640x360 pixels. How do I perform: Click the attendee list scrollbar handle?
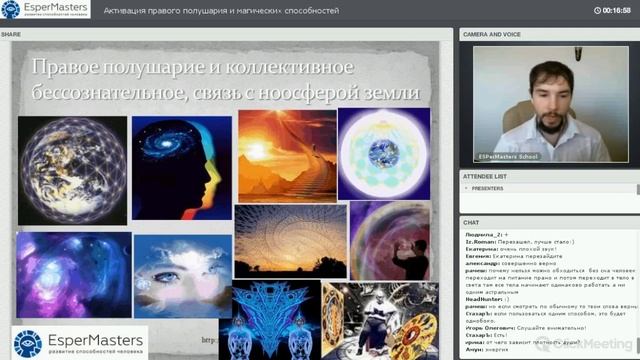(x=638, y=189)
